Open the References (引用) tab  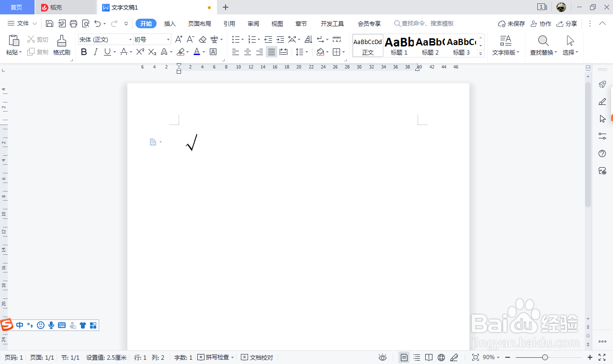tap(229, 23)
